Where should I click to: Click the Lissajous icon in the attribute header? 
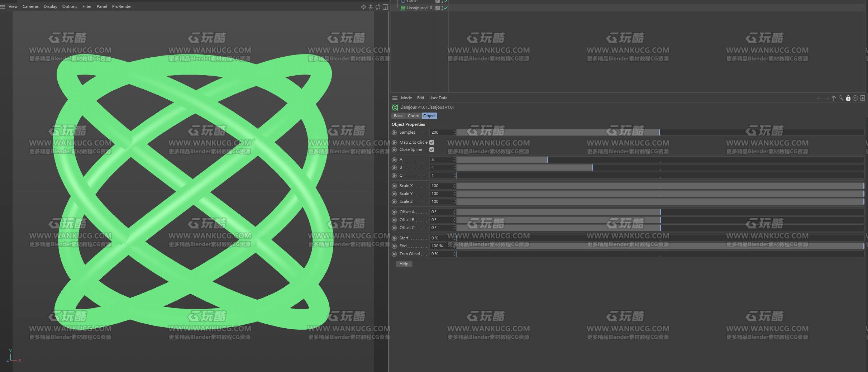click(395, 107)
